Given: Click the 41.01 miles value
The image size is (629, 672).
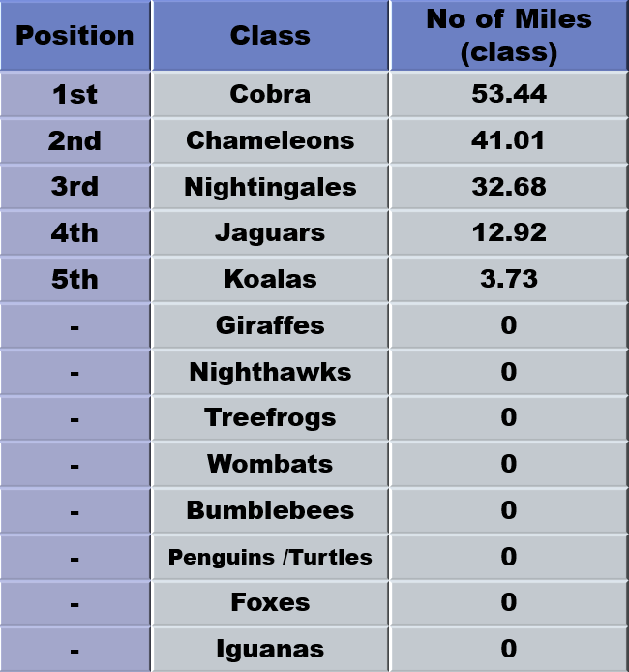Looking at the screenshot, I should (509, 140).
